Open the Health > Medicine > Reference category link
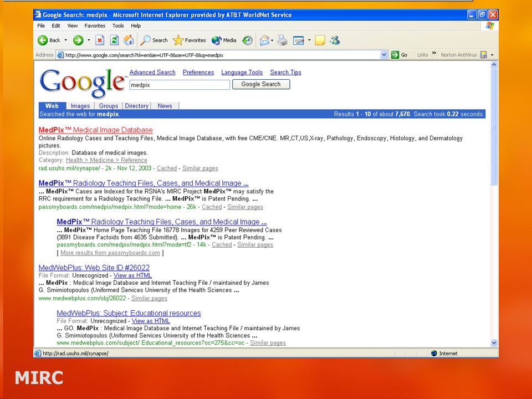Screen dimensions: 532x399 [x=106, y=160]
